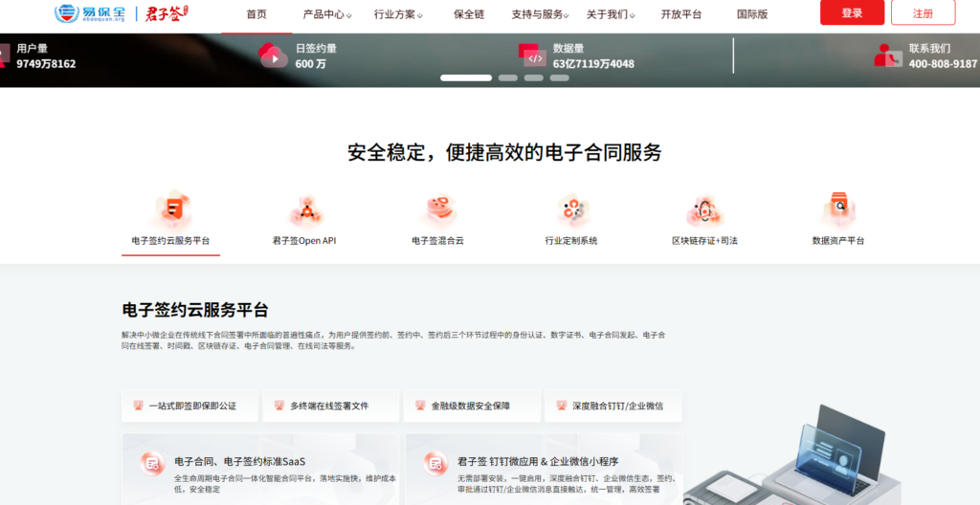980x505 pixels.
Task: Click the 君子签 钉钉微应用 card icon
Action: click(x=435, y=463)
